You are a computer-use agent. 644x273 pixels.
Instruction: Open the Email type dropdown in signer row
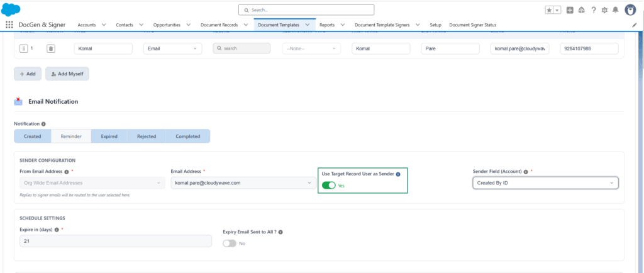[x=172, y=48]
